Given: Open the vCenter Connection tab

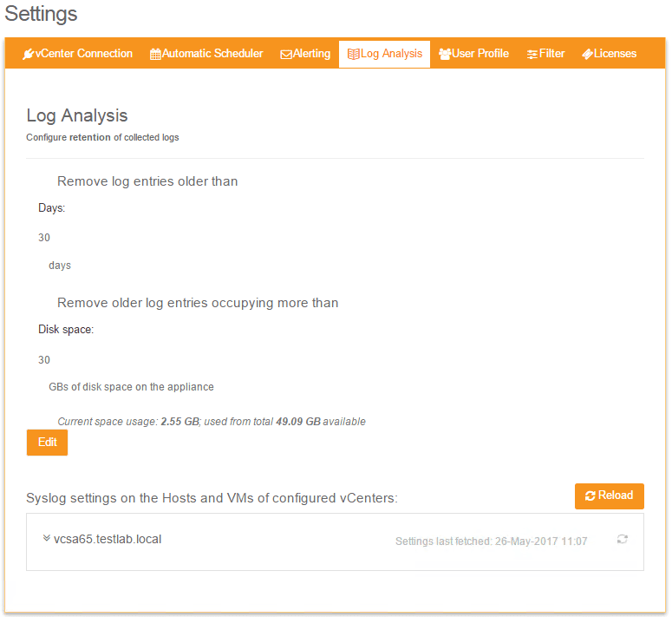Looking at the screenshot, I should click(x=84, y=54).
